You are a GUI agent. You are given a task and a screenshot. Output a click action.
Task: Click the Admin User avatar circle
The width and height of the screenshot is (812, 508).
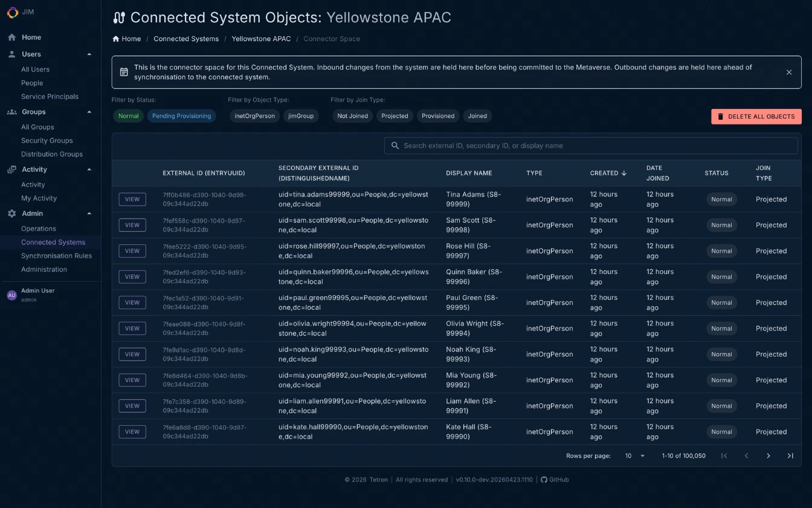tap(11, 295)
